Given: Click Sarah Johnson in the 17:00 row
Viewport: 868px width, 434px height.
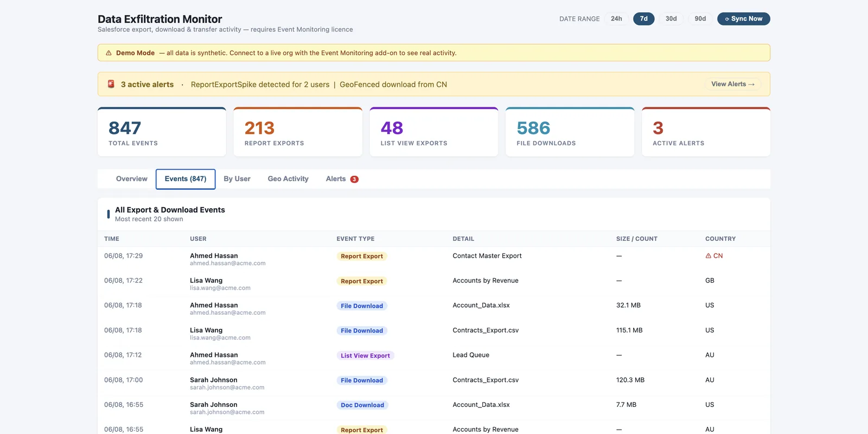Looking at the screenshot, I should (x=214, y=380).
